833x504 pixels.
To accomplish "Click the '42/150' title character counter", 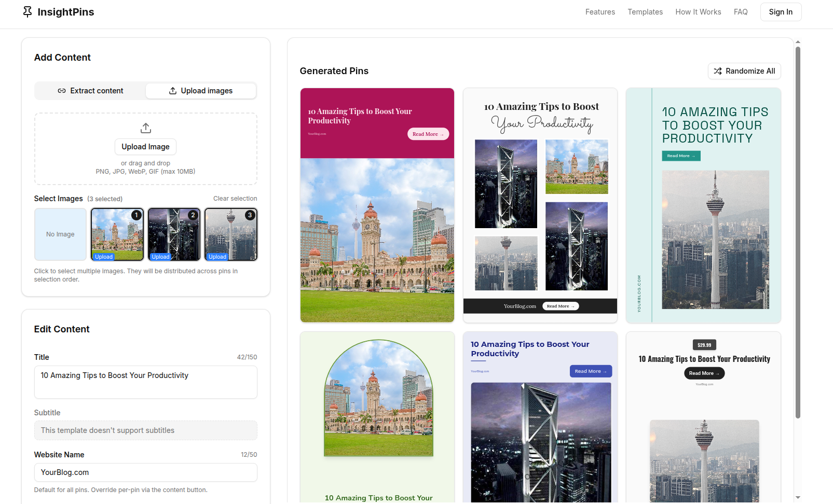I will point(247,357).
